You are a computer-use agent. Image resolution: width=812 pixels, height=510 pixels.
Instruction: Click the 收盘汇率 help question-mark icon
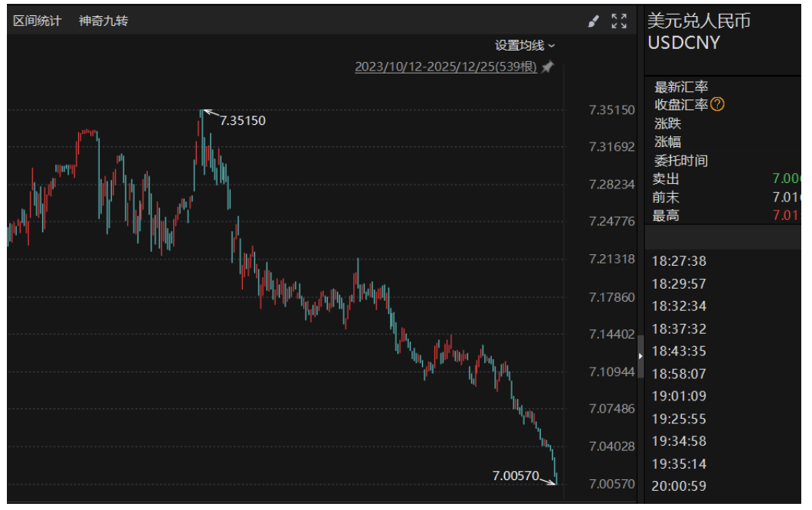[x=718, y=105]
